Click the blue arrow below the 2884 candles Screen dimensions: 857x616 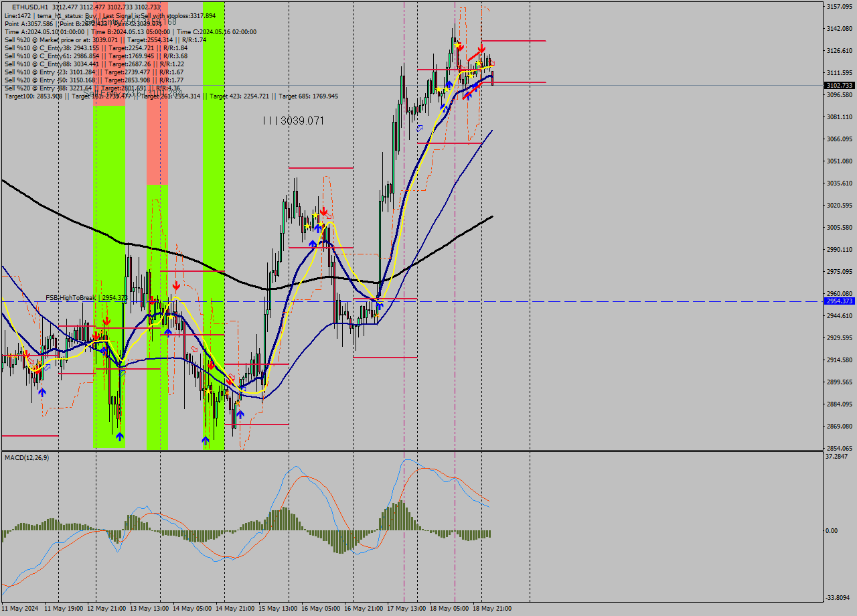pos(240,414)
